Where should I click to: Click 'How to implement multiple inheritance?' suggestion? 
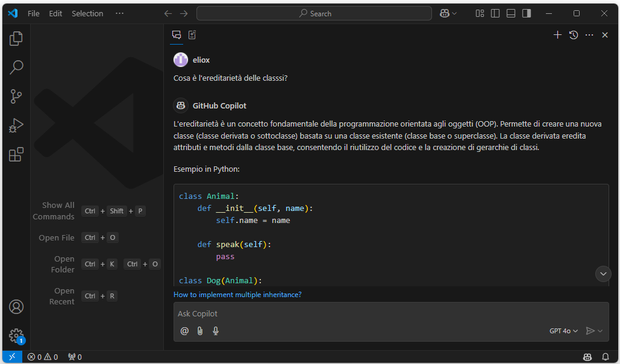[237, 295]
